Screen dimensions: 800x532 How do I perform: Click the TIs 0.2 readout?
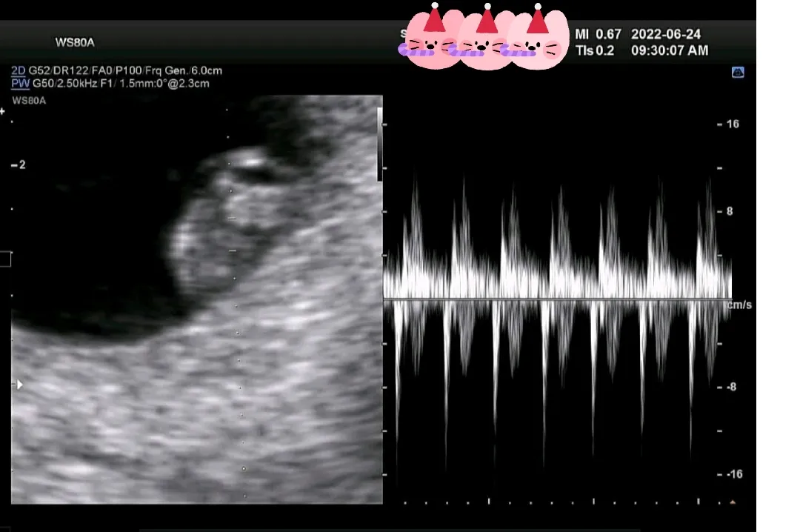point(595,50)
